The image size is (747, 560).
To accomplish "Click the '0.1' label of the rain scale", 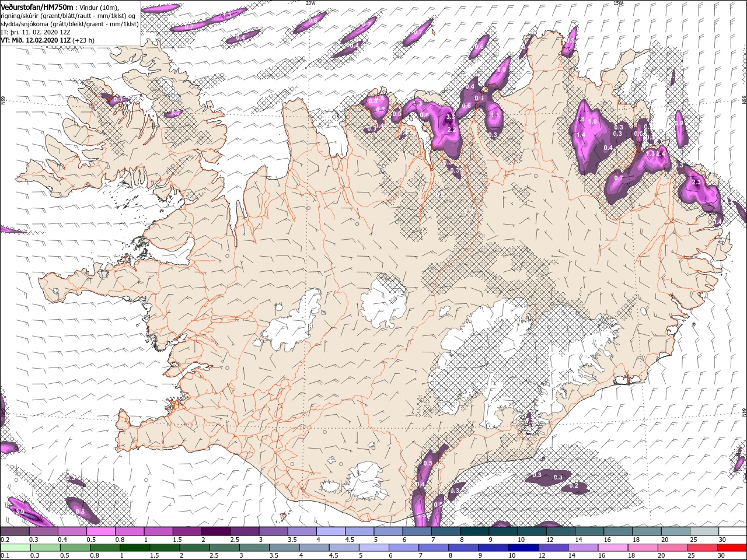I will pyautogui.click(x=5, y=556).
